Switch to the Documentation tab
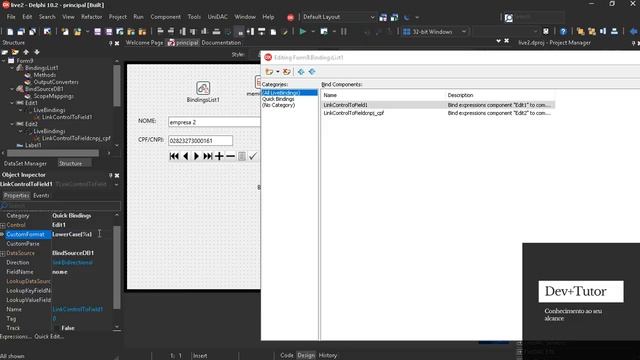 (x=221, y=42)
